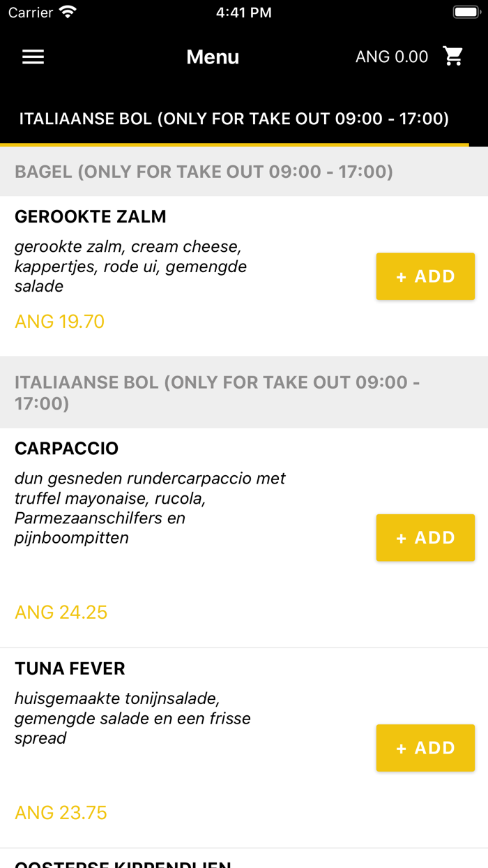Image resolution: width=488 pixels, height=868 pixels.
Task: Tap the ANG 0.00 cart total
Action: (392, 57)
